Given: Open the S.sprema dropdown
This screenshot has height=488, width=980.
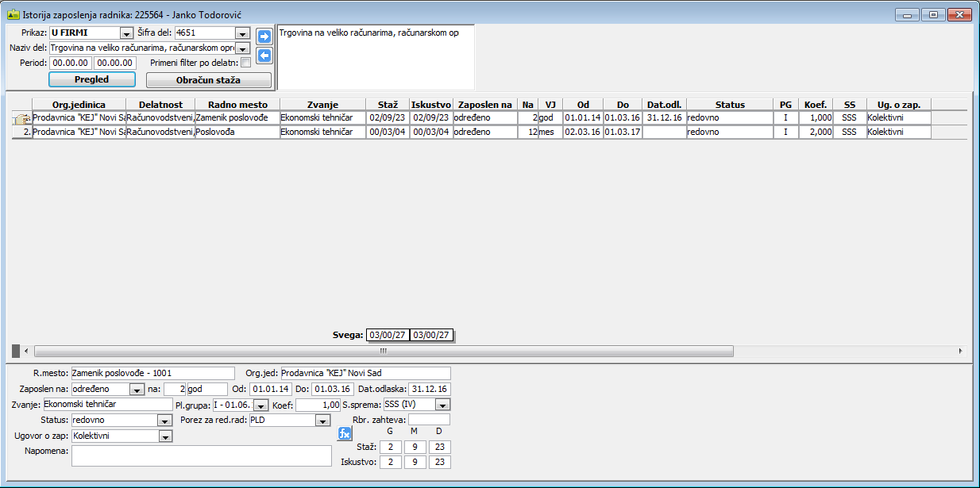Looking at the screenshot, I should (x=442, y=405).
